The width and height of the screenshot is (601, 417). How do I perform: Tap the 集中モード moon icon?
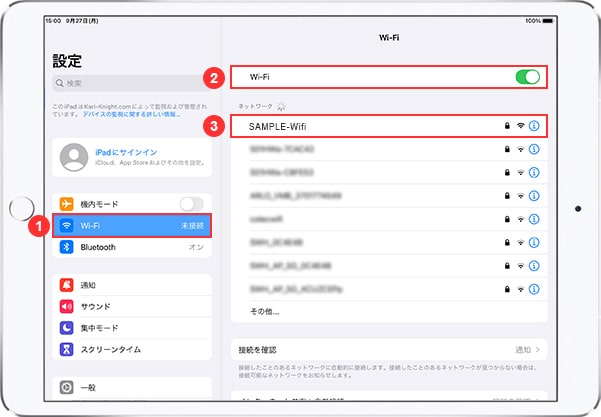(x=66, y=328)
